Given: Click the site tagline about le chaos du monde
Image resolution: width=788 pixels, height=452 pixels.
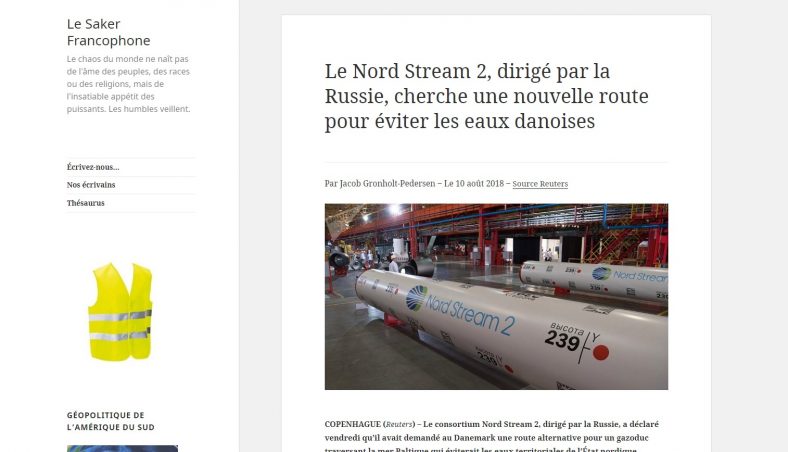Looking at the screenshot, I should coord(129,84).
